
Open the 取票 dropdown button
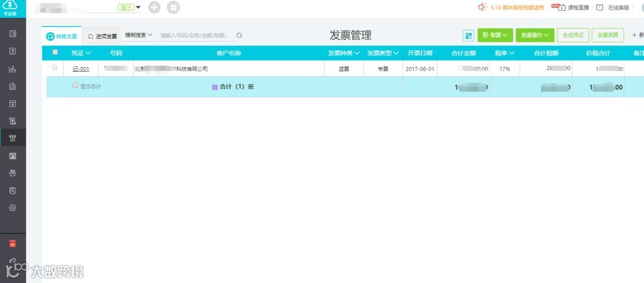496,35
